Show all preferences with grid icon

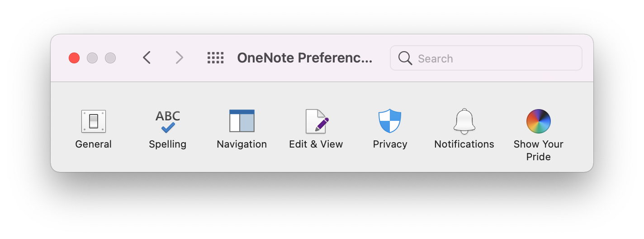216,58
